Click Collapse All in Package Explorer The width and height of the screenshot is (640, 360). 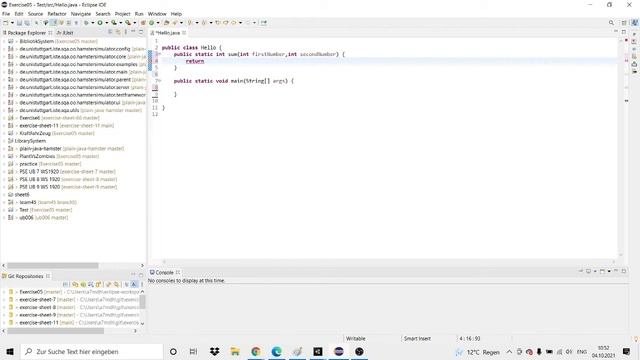tap(110, 32)
